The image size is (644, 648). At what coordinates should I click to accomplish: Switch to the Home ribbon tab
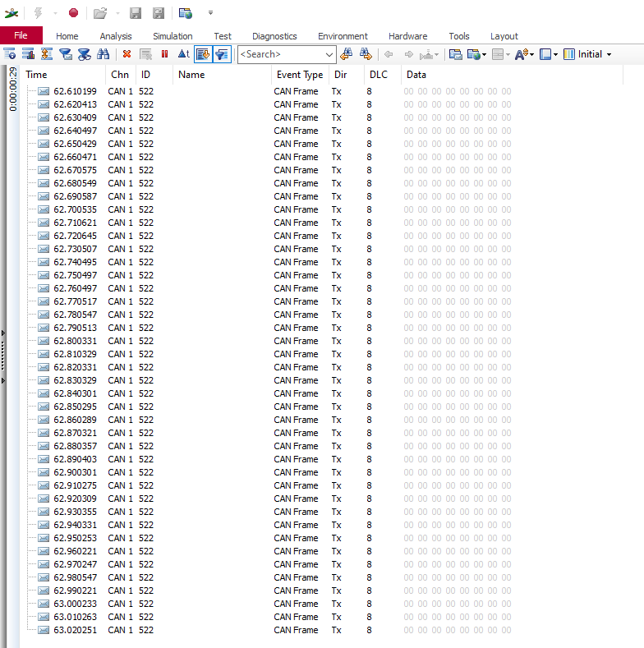(x=67, y=36)
